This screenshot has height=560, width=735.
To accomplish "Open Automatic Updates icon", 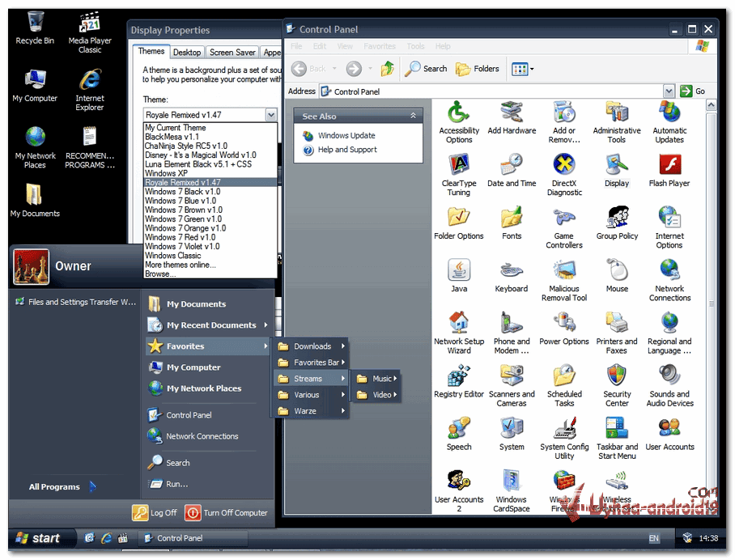I will [669, 123].
